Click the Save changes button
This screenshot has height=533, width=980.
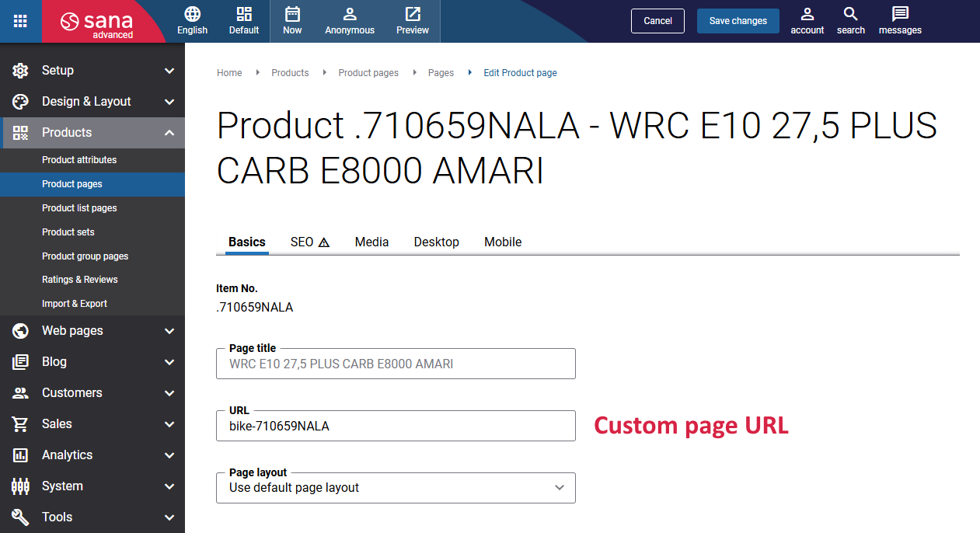point(738,21)
